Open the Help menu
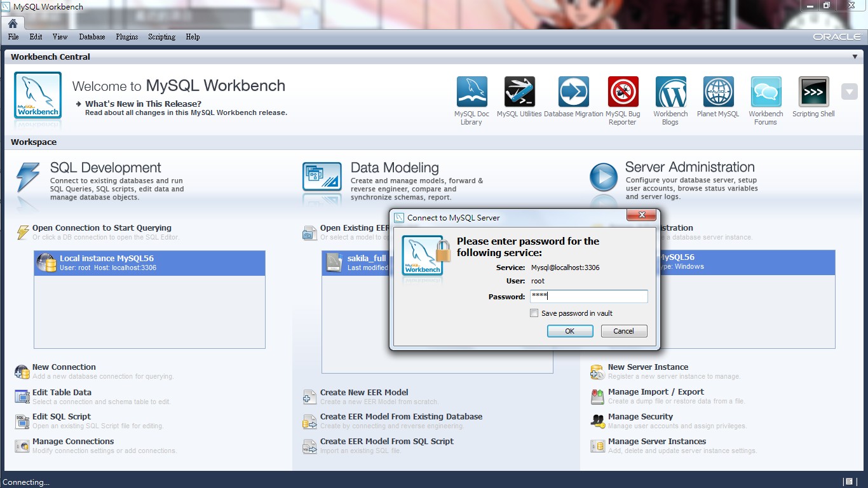The width and height of the screenshot is (868, 488). coord(193,37)
